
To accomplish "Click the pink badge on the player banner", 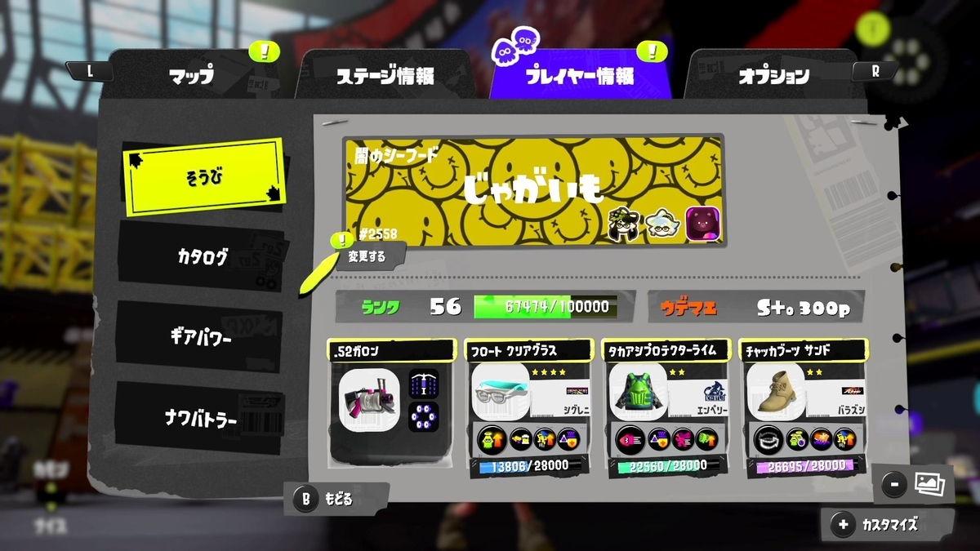I will [x=701, y=224].
